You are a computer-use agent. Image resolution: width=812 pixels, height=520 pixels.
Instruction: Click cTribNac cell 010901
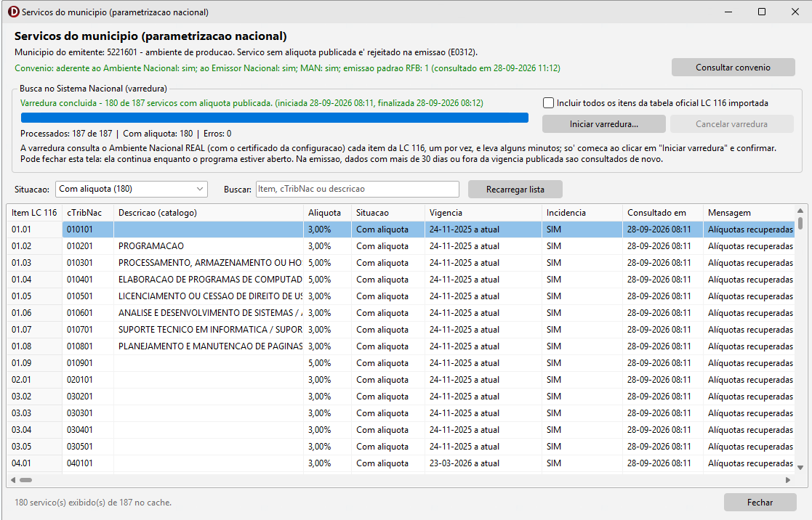[x=88, y=362]
